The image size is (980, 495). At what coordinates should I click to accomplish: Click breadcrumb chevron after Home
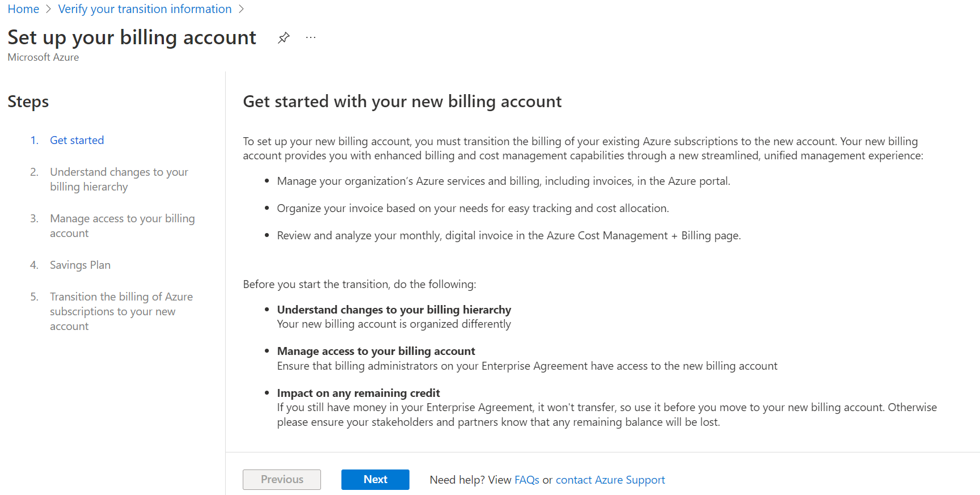click(x=49, y=9)
